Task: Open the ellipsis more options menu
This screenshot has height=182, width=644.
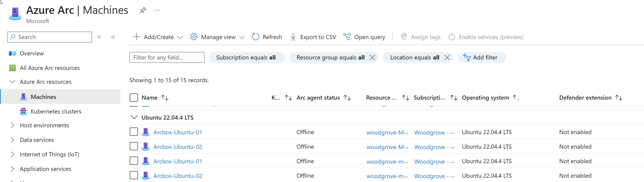Action: pyautogui.click(x=157, y=10)
